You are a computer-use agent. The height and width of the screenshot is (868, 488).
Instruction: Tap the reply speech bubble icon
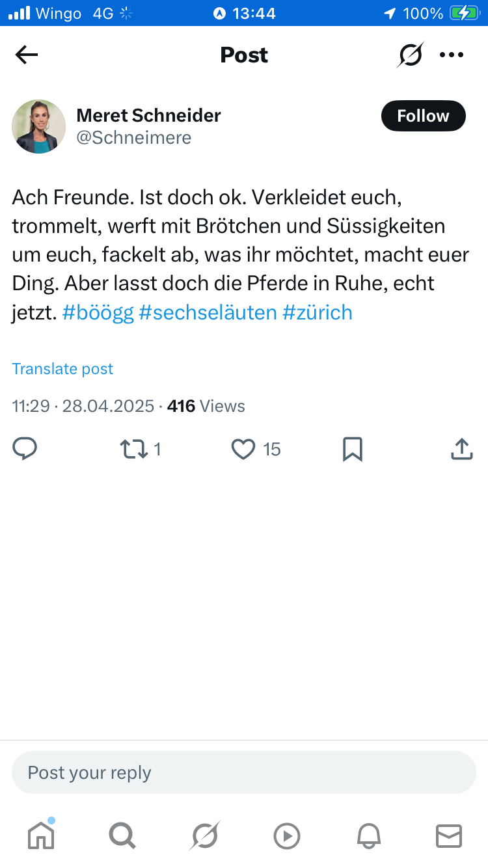click(25, 449)
